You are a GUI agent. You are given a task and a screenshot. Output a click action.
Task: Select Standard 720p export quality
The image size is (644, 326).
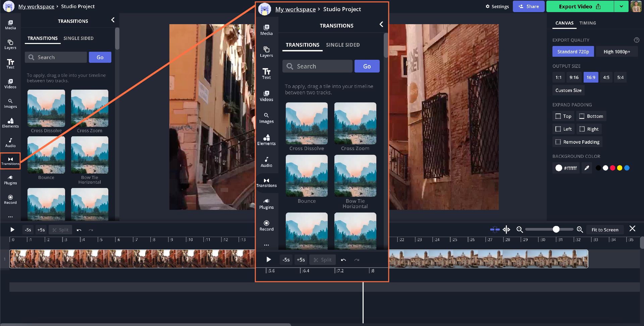pos(573,52)
